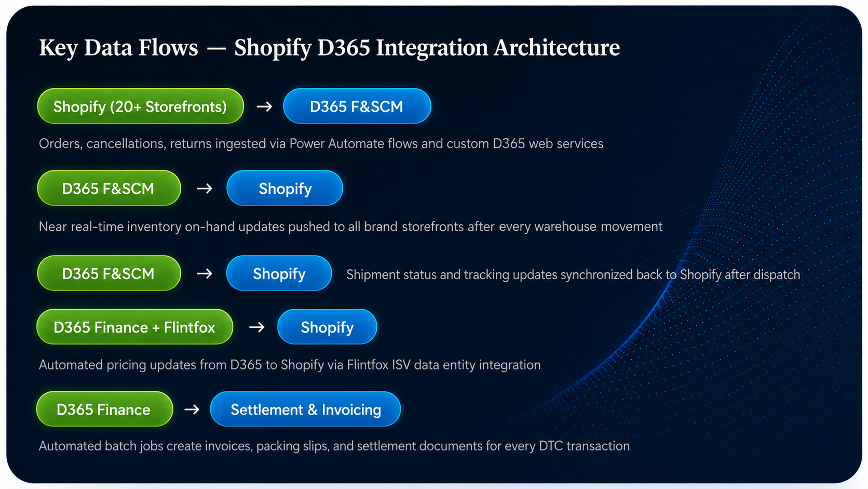Click the D365 Finance + Flintfox pill
Screen dimensions: 868x489
point(135,327)
